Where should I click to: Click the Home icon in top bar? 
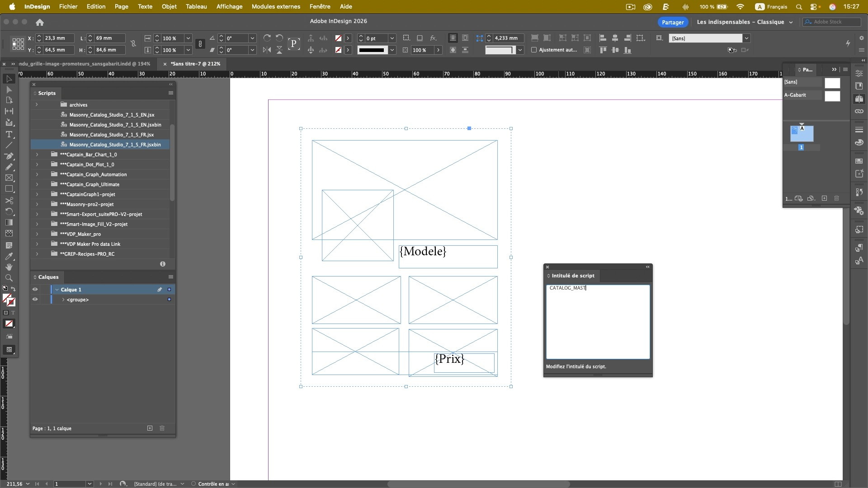[x=40, y=22]
